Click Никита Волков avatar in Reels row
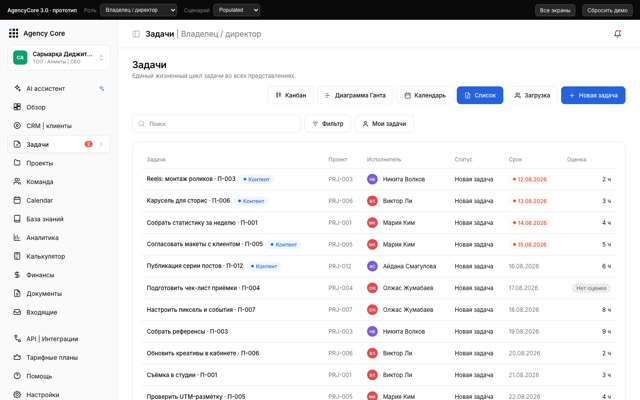This screenshot has height=400, width=640. (372, 179)
